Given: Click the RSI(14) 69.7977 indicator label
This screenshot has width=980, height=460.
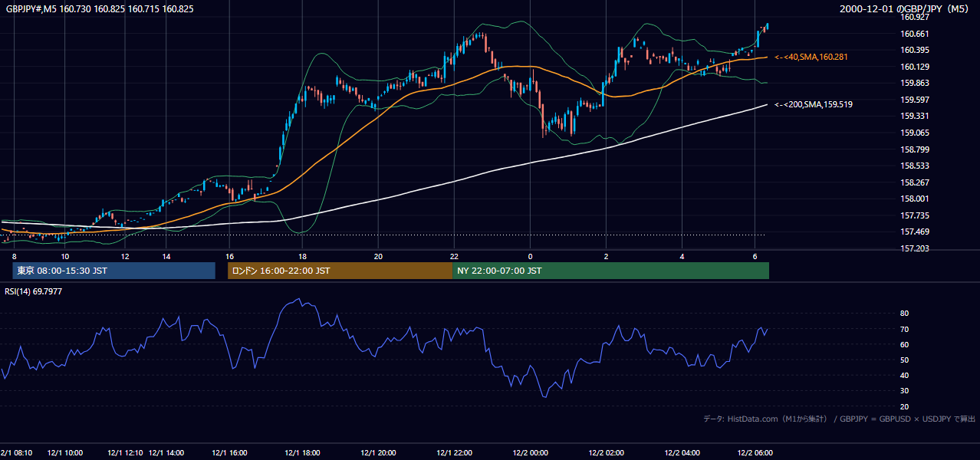Looking at the screenshot, I should pos(34,291).
